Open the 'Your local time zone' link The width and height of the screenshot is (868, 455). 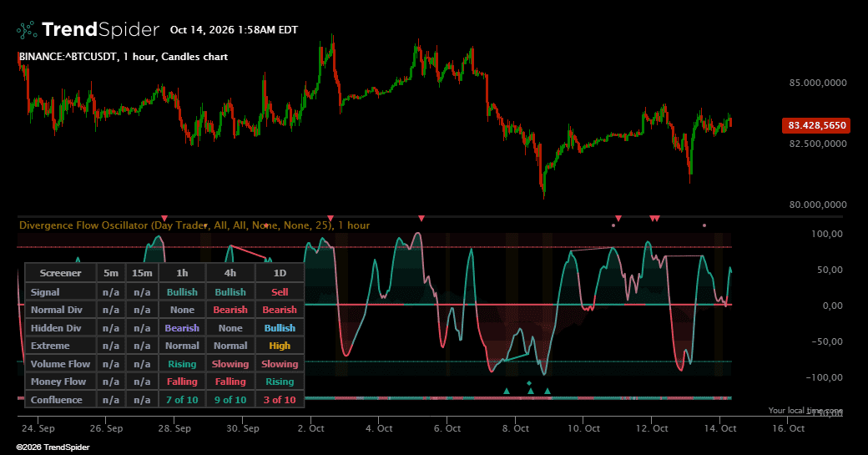[805, 410]
